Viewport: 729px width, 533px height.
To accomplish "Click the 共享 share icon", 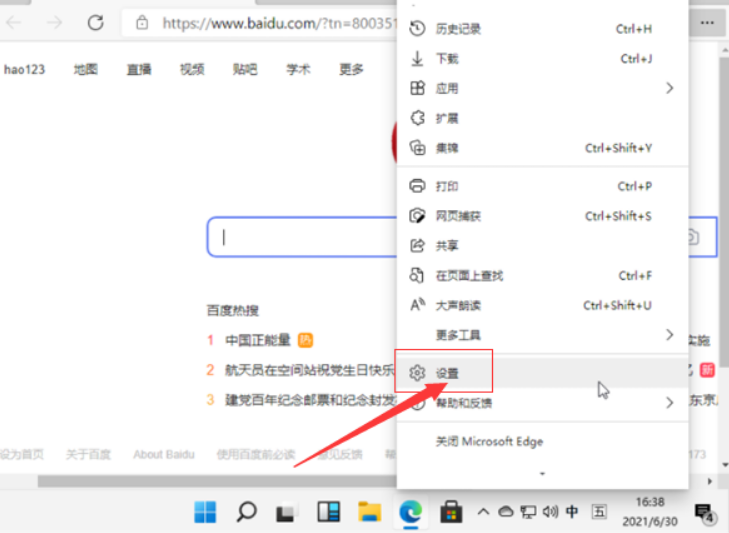I will 417,245.
